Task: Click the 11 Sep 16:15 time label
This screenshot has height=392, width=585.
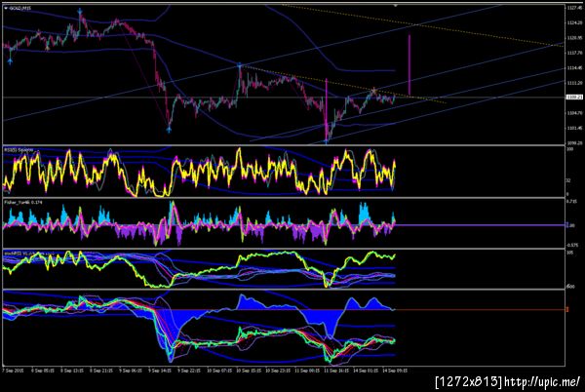Action: pos(336,371)
